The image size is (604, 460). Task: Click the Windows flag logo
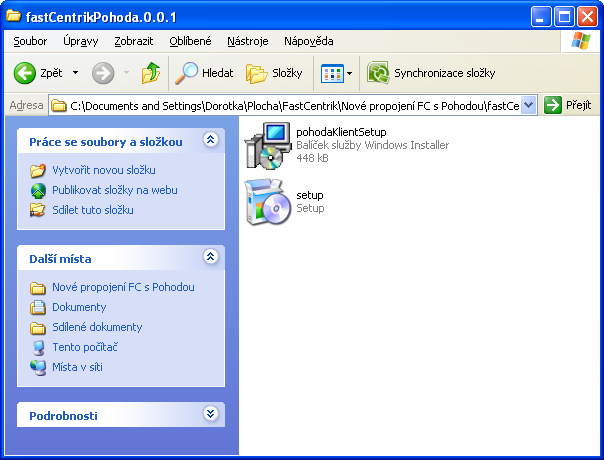point(581,40)
